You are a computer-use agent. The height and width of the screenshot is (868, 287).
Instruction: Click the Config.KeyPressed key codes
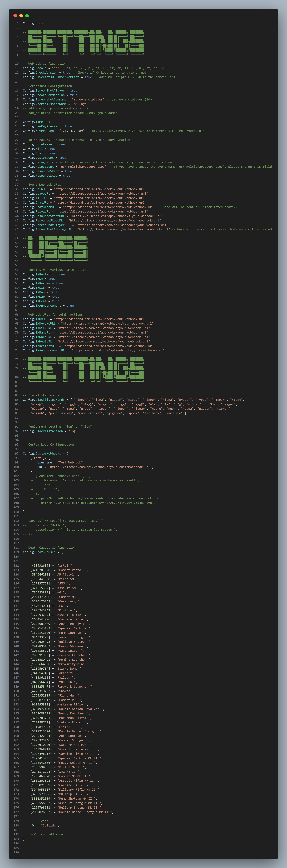[x=68, y=131]
